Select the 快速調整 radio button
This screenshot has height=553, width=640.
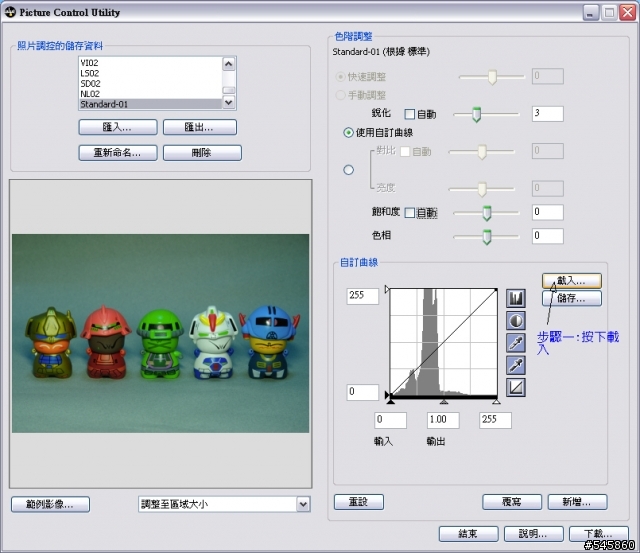pos(340,76)
